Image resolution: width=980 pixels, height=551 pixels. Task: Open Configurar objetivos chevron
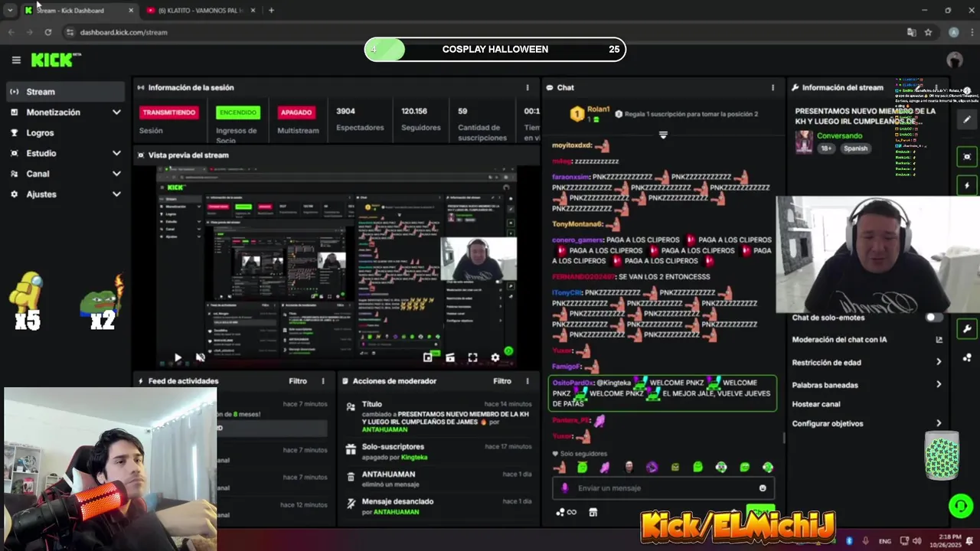[939, 423]
